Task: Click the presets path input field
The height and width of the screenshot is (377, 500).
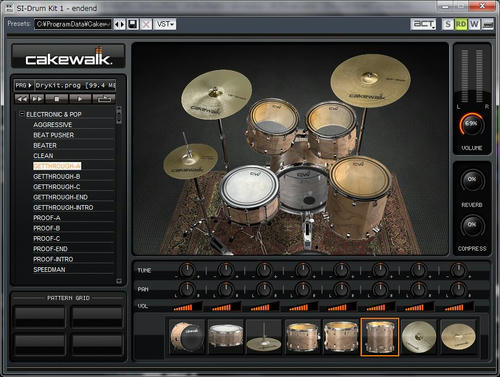Action: 73,24
